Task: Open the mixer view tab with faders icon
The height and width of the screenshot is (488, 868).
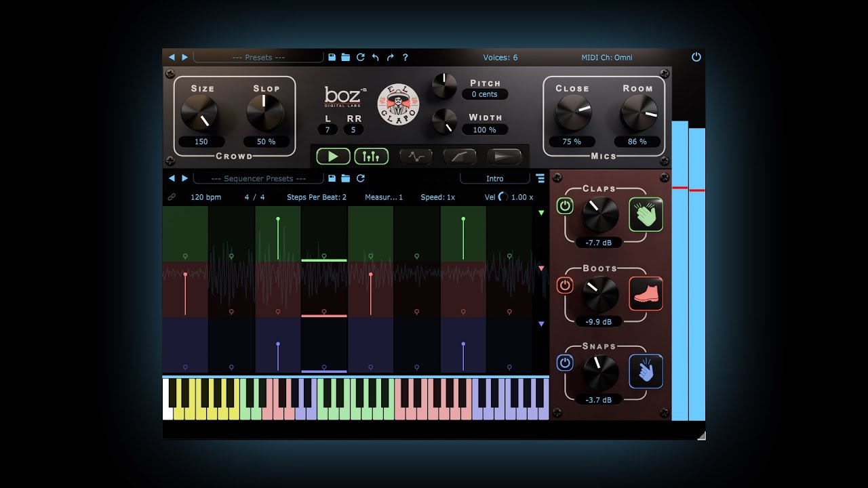Action: [x=371, y=157]
